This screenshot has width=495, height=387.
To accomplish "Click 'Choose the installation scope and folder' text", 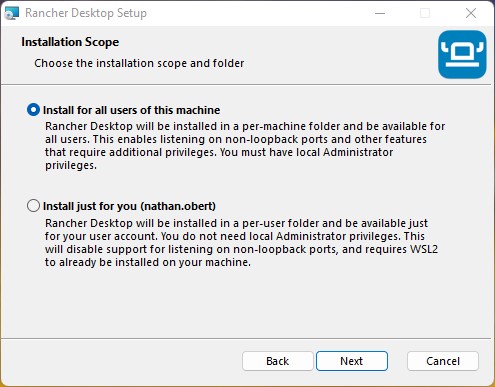I will click(139, 63).
